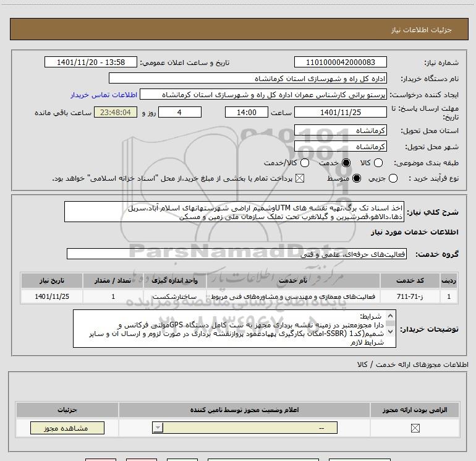Image resolution: width=476 pixels, height=461 pixels.
Task: Click the delivery city کرمانشاه field
Action: 340,147
